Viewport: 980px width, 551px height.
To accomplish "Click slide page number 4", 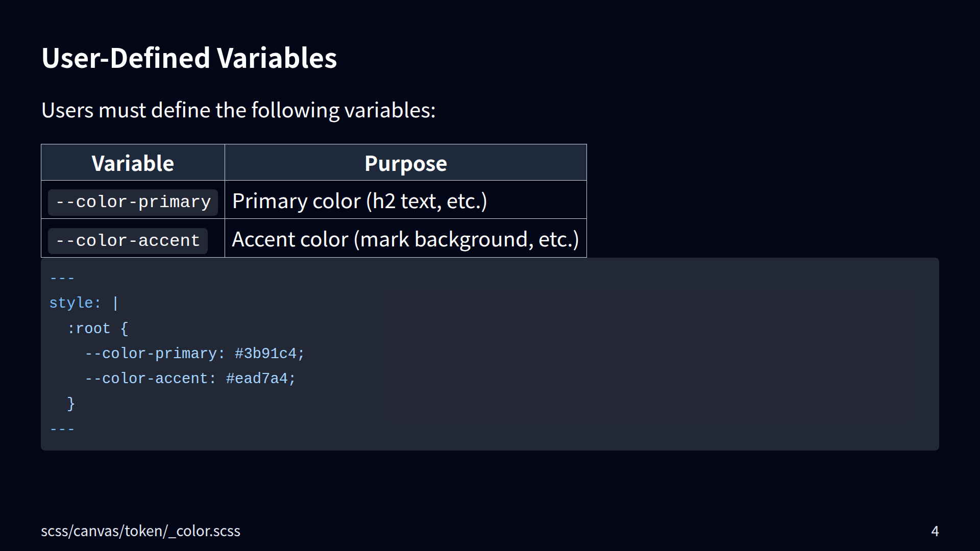I will (x=935, y=531).
